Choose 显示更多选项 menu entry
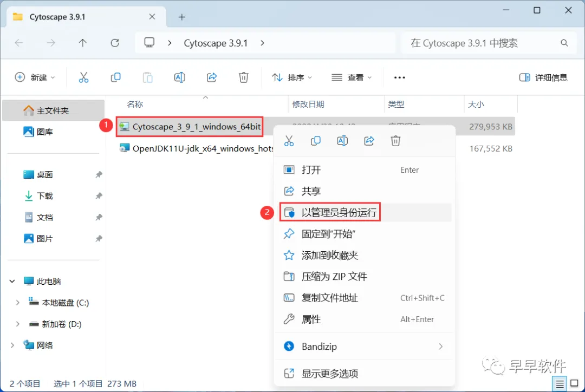Viewport: 585px width, 392px height. pos(365,374)
